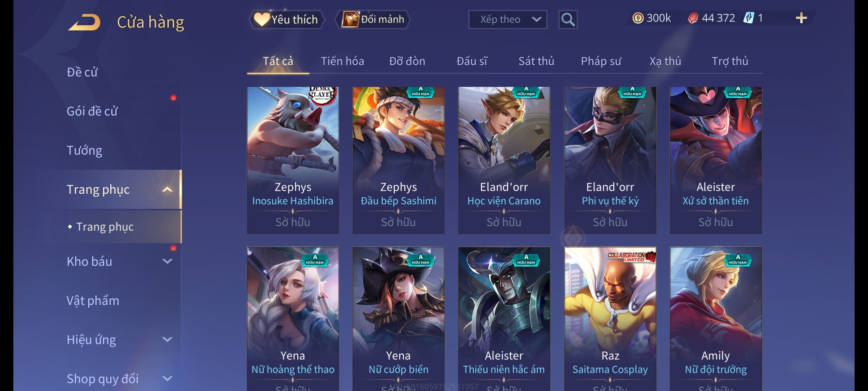Screen dimensions: 868x391
Task: Tap the golden back arrow icon
Action: coord(84,22)
